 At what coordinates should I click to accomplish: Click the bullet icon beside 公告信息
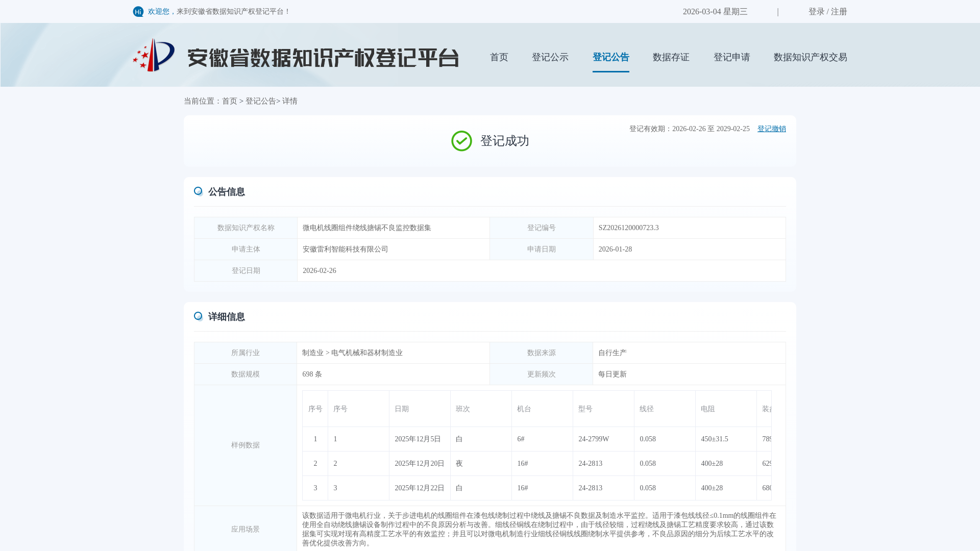199,191
